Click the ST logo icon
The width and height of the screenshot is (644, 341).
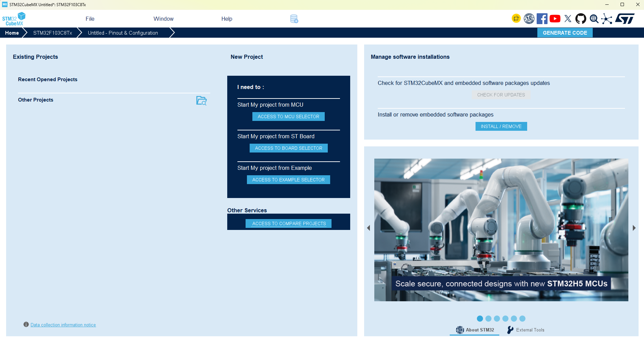click(x=625, y=19)
